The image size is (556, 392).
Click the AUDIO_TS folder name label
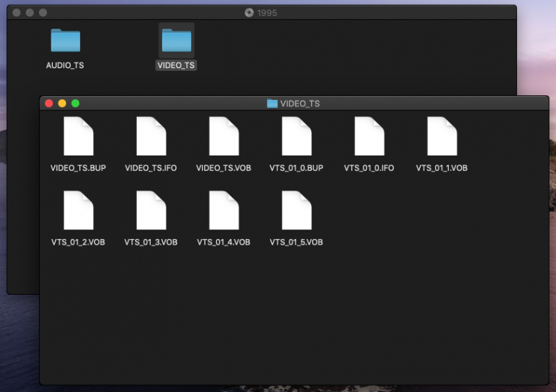65,65
